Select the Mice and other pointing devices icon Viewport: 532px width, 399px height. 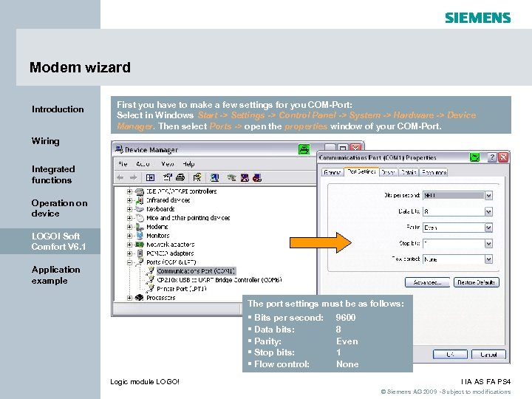pyautogui.click(x=140, y=218)
